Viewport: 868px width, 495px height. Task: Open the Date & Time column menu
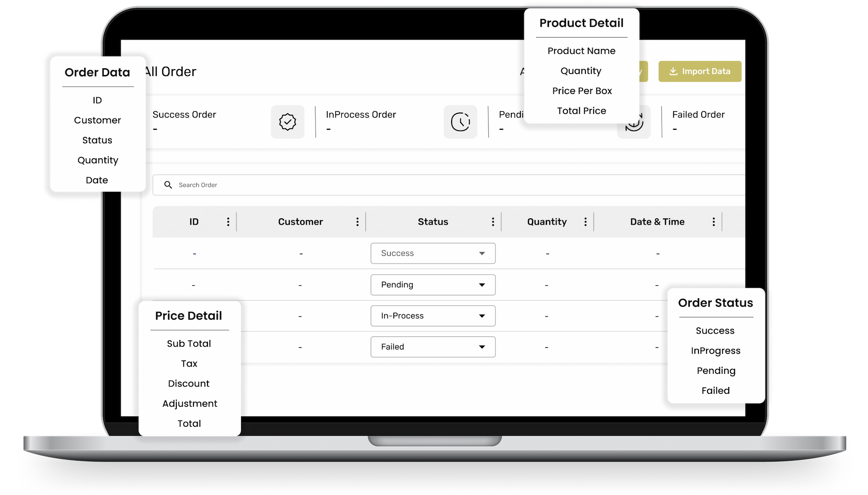[714, 222]
